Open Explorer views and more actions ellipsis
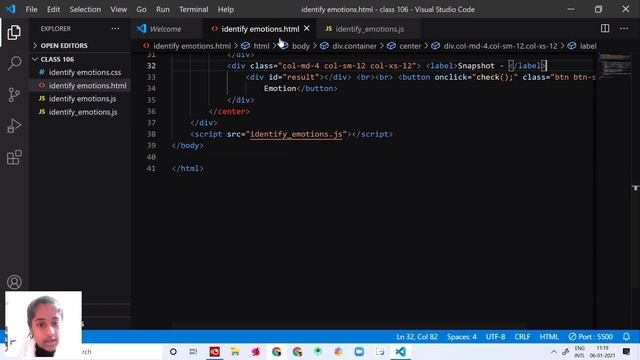 coord(116,29)
